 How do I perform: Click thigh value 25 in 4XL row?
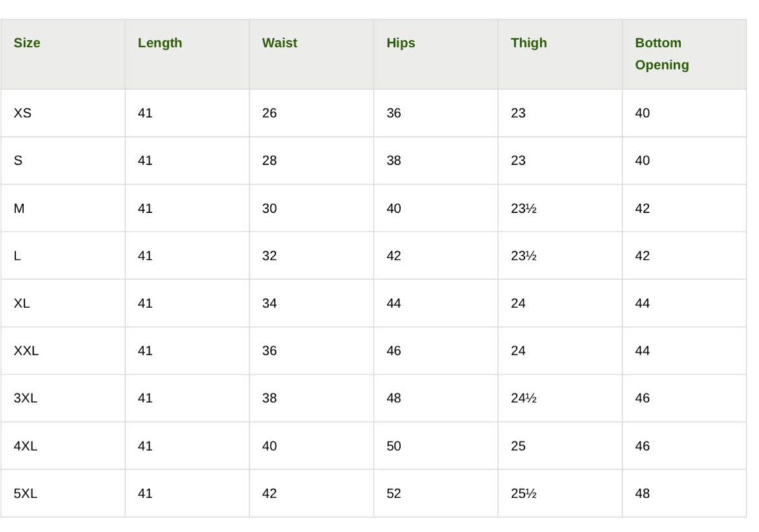[518, 446]
